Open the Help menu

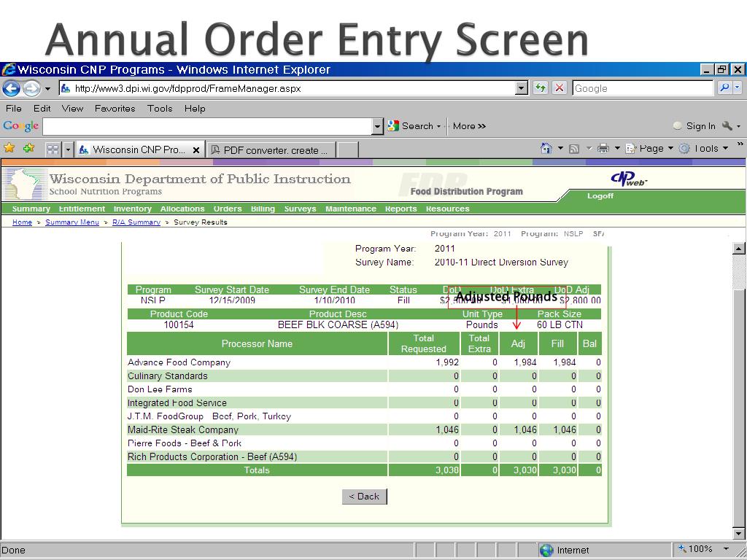click(x=195, y=109)
